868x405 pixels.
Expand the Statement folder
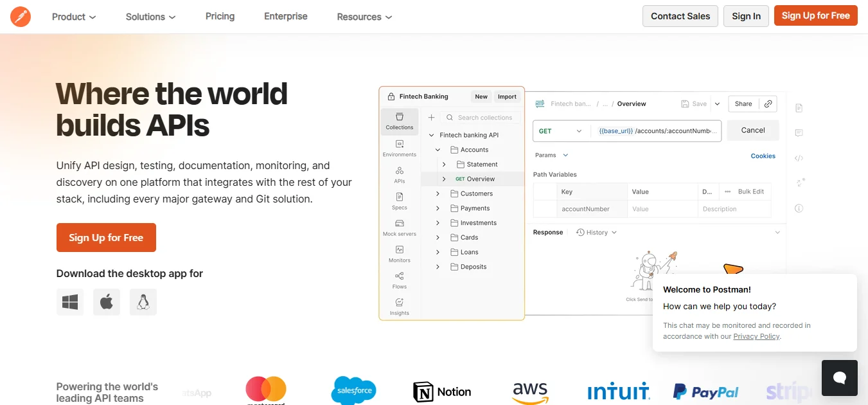[444, 165]
